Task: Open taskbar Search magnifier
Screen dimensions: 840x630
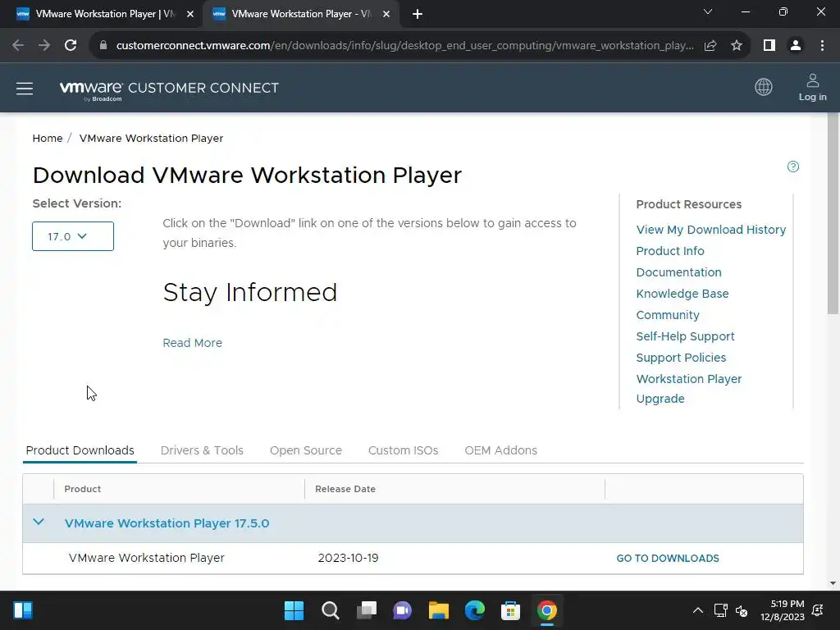Action: tap(330, 610)
